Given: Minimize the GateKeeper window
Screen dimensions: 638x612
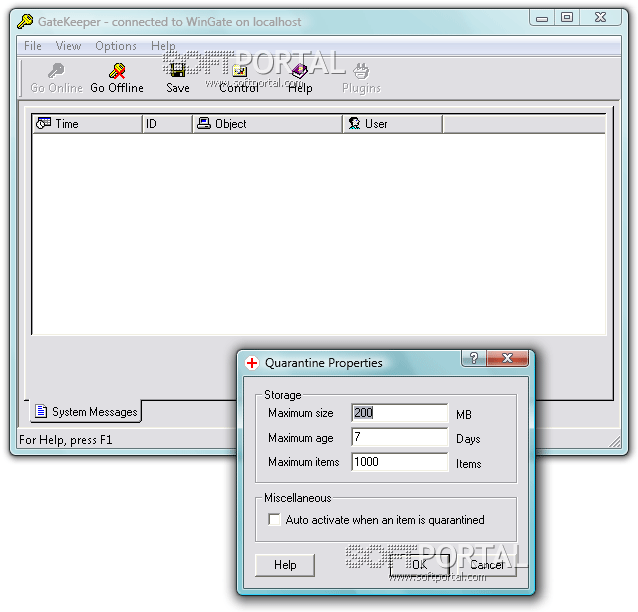Looking at the screenshot, I should tap(542, 18).
